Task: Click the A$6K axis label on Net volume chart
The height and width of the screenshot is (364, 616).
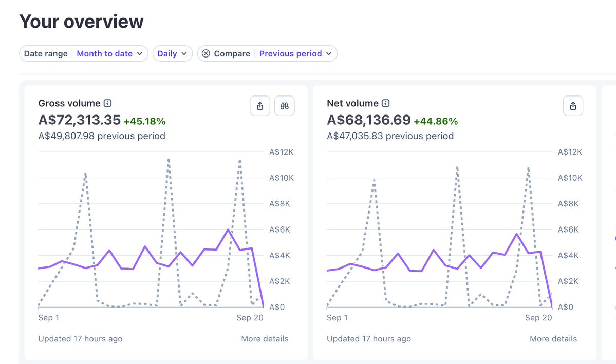Action: (x=568, y=229)
